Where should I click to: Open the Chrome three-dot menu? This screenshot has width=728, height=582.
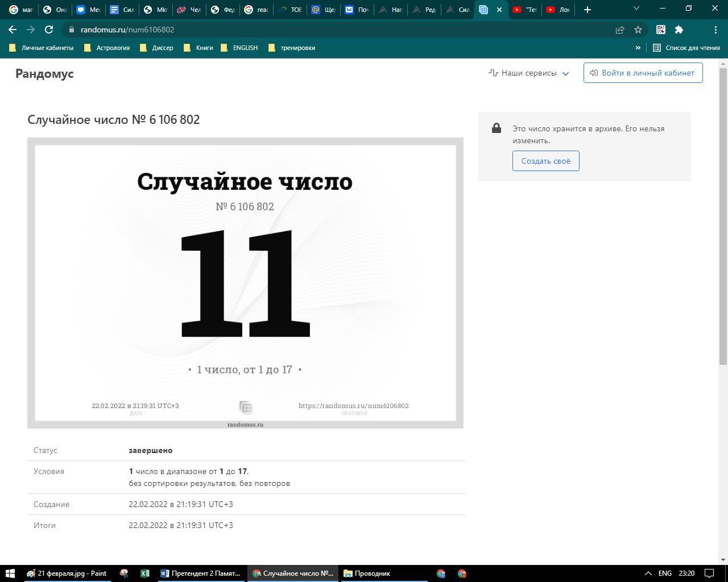coord(715,30)
